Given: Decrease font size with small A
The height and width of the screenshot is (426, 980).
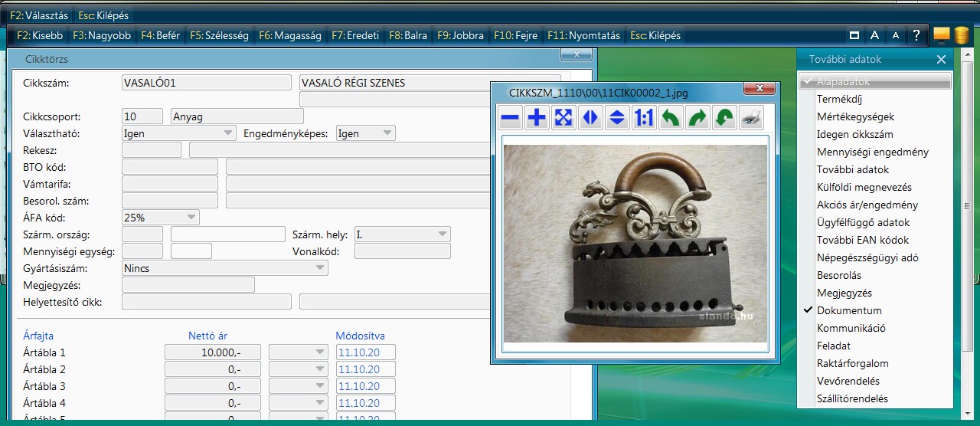Looking at the screenshot, I should (x=896, y=35).
